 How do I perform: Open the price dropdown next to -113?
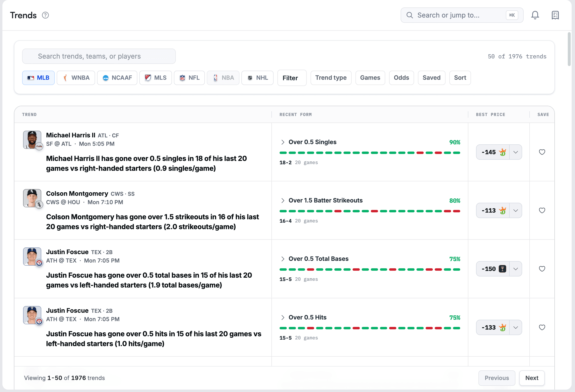coord(516,210)
